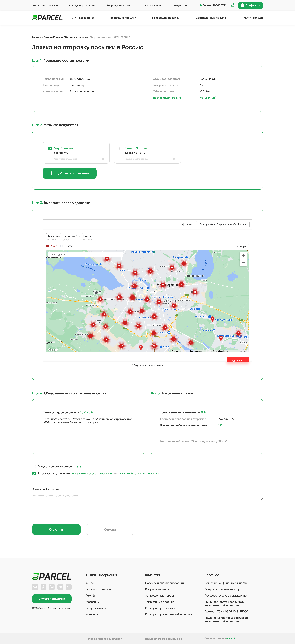This screenshot has height=644, width=295.
Task: Go to Исходящие посылки
Action: 166,18
